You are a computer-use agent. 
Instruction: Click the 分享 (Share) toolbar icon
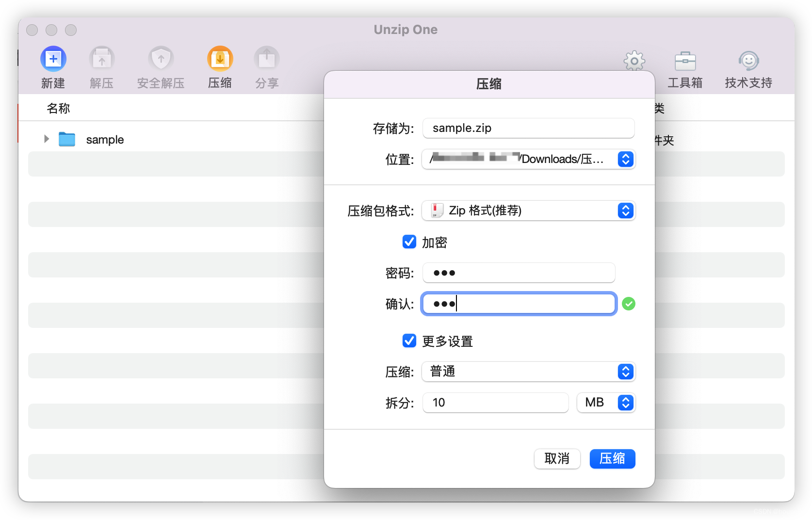(x=267, y=59)
